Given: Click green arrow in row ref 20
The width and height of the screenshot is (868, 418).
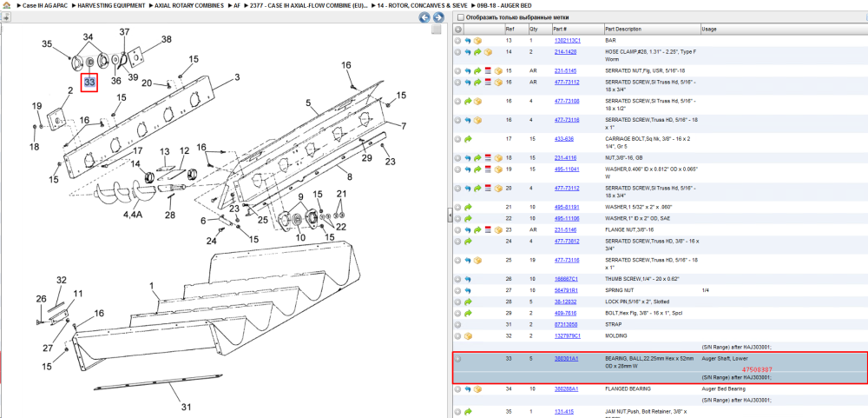Looking at the screenshot, I should [477, 189].
